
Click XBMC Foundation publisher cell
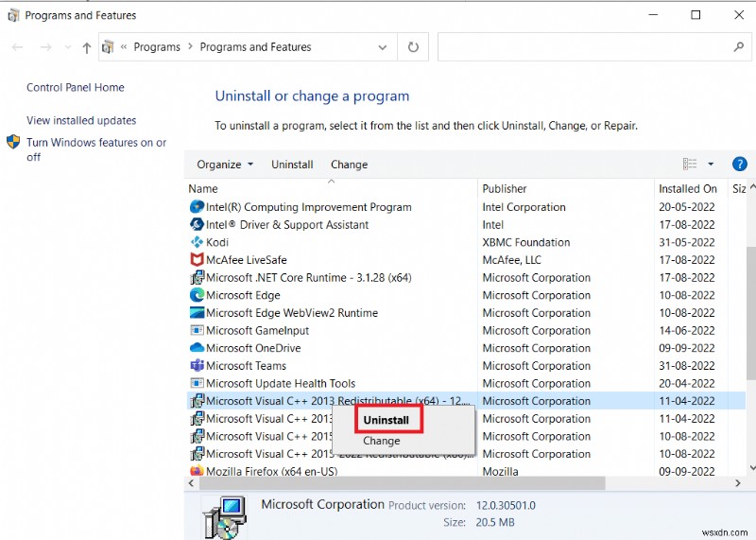[x=526, y=242]
